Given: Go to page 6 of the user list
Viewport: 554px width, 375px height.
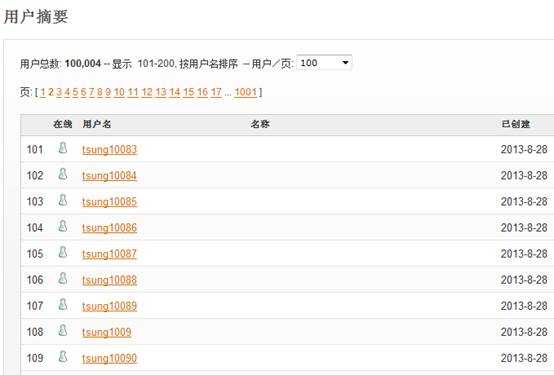Looking at the screenshot, I should point(83,92).
